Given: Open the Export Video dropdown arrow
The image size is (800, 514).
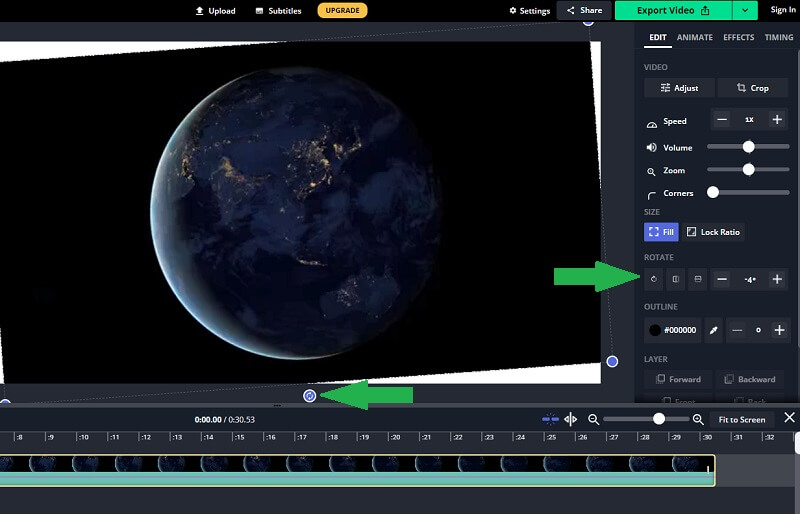Looking at the screenshot, I should pos(744,10).
